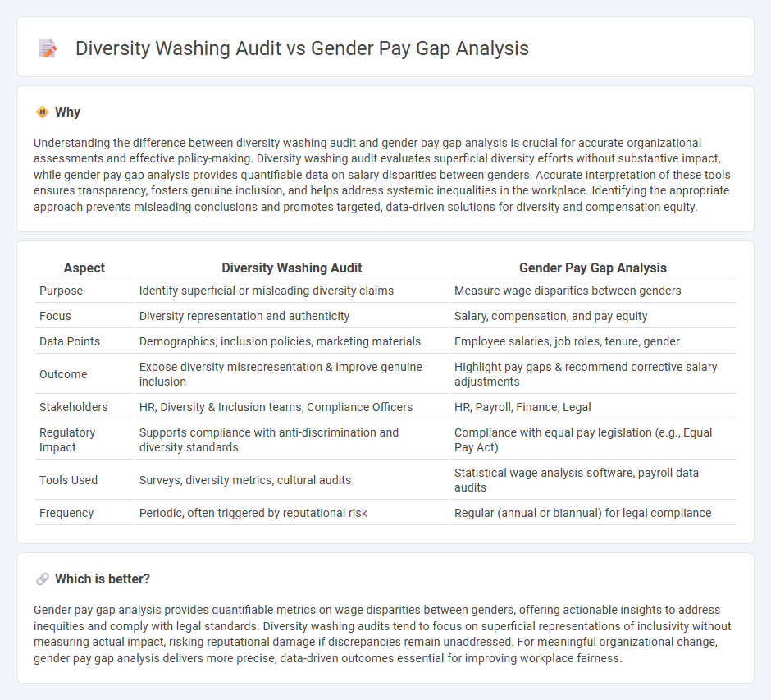The width and height of the screenshot is (771, 700).
Task: Click the document pencil icon beside the title
Action: coord(48,48)
